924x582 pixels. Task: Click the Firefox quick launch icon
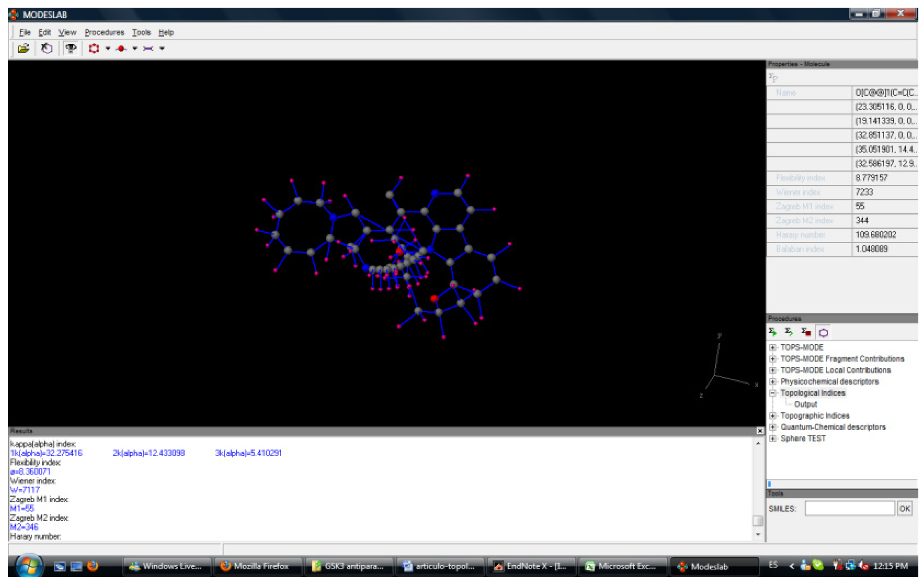93,566
